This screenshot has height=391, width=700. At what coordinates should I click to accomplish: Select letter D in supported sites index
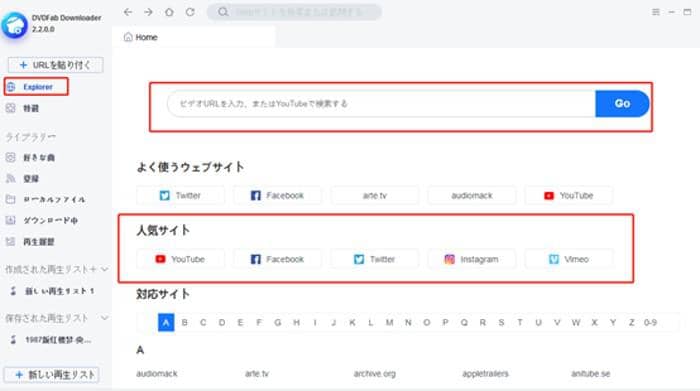(222, 322)
